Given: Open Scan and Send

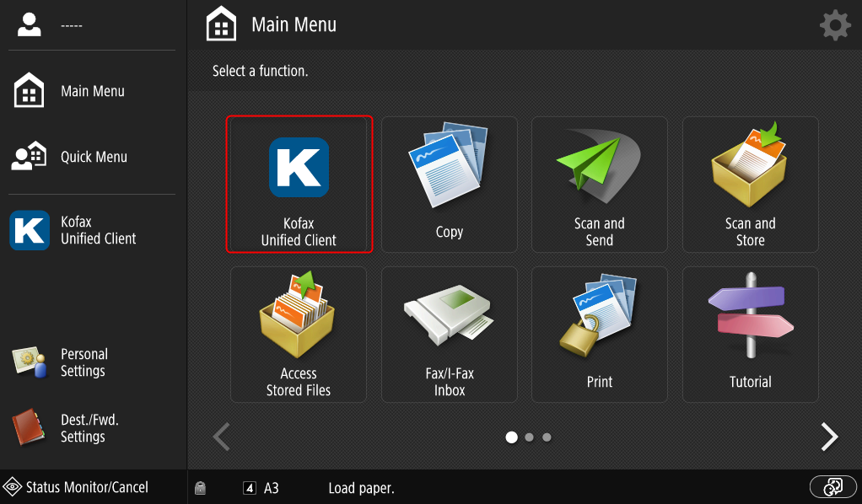Looking at the screenshot, I should tap(599, 185).
